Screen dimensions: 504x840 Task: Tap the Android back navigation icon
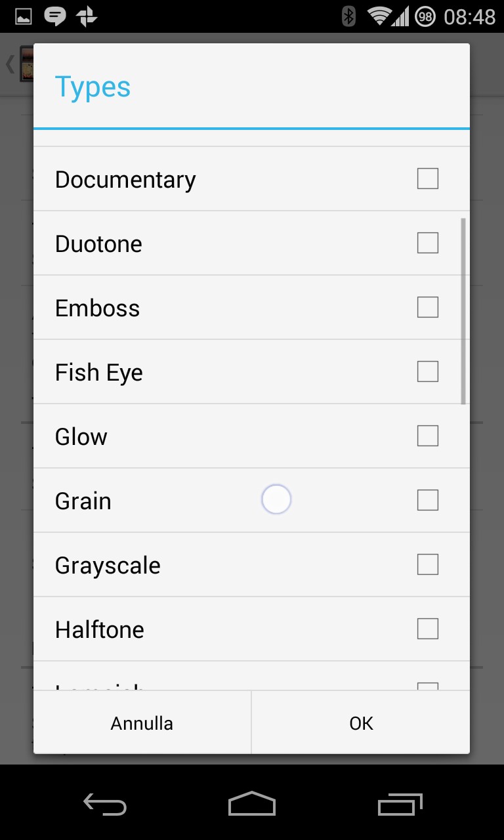click(104, 803)
